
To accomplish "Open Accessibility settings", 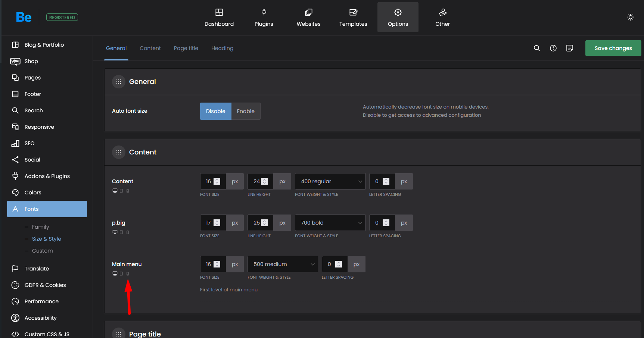I will [47, 318].
